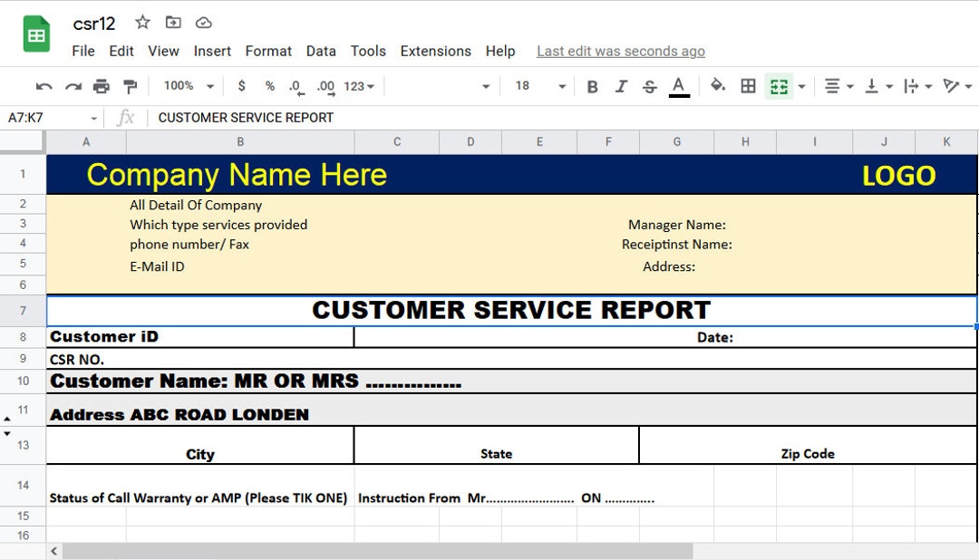Star the csr12 spreadsheet
Viewport: 979px width, 560px height.
pos(142,23)
